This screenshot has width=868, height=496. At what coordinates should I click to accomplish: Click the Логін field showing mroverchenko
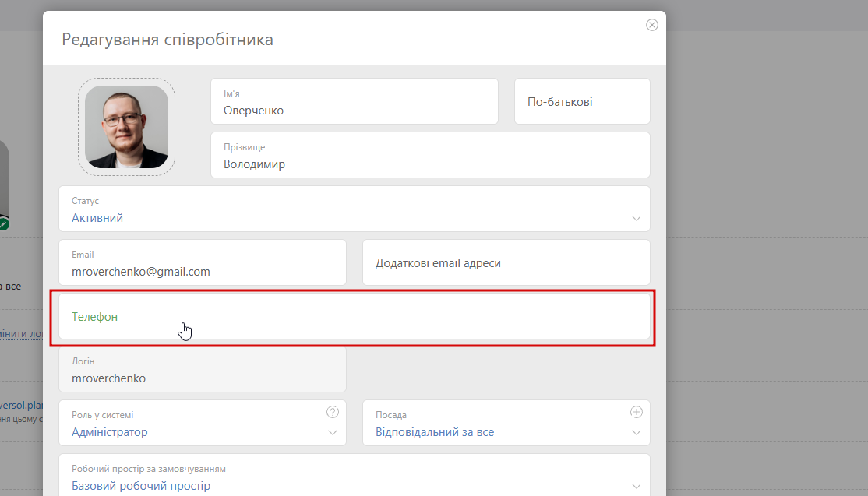coord(202,370)
